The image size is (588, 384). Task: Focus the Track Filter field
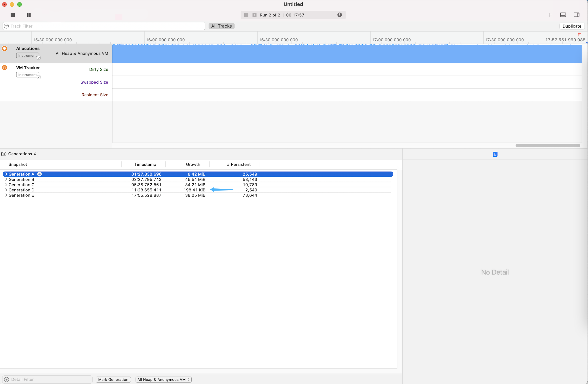click(104, 26)
